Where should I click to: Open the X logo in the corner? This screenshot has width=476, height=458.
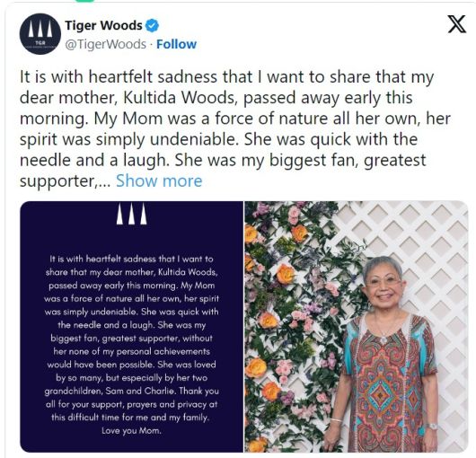coord(457,24)
